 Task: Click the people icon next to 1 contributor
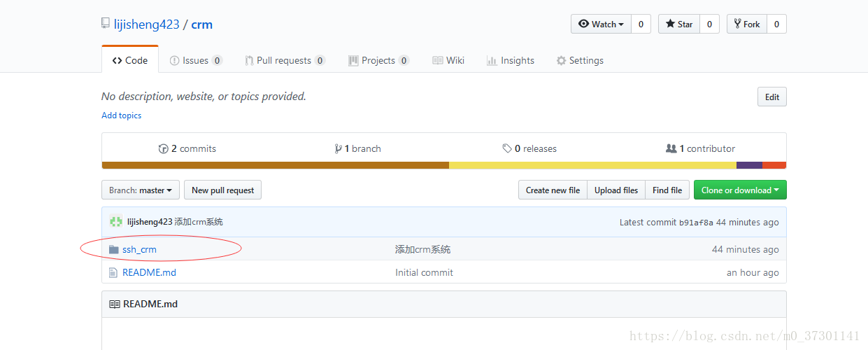[671, 148]
